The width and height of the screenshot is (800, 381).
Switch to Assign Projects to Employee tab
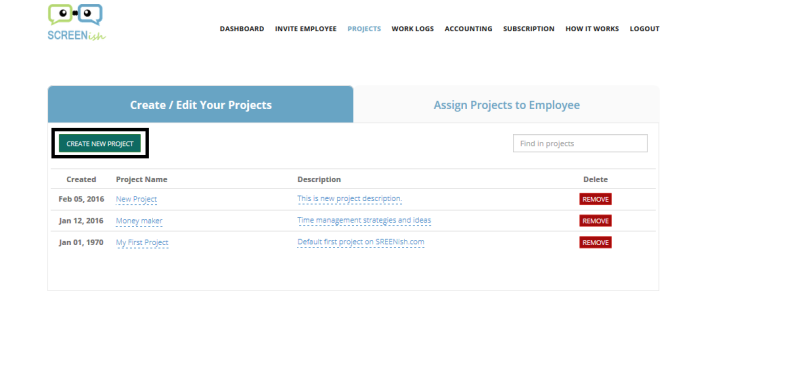tap(506, 105)
